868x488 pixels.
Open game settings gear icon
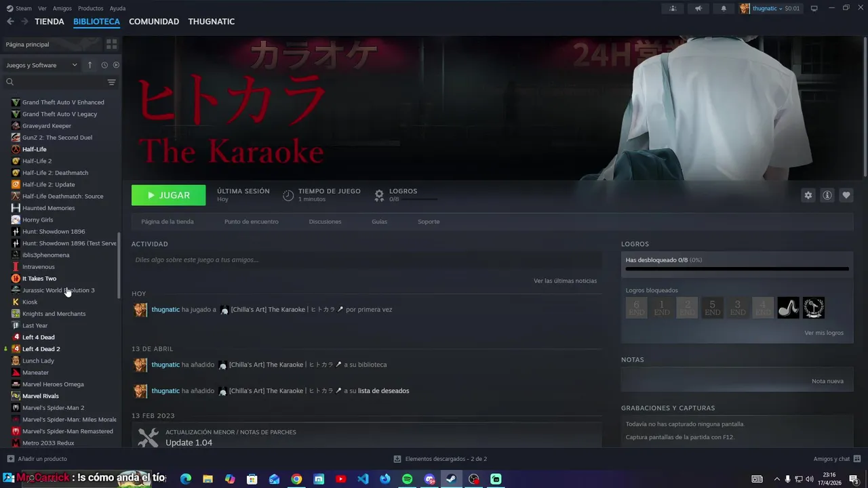pyautogui.click(x=808, y=195)
